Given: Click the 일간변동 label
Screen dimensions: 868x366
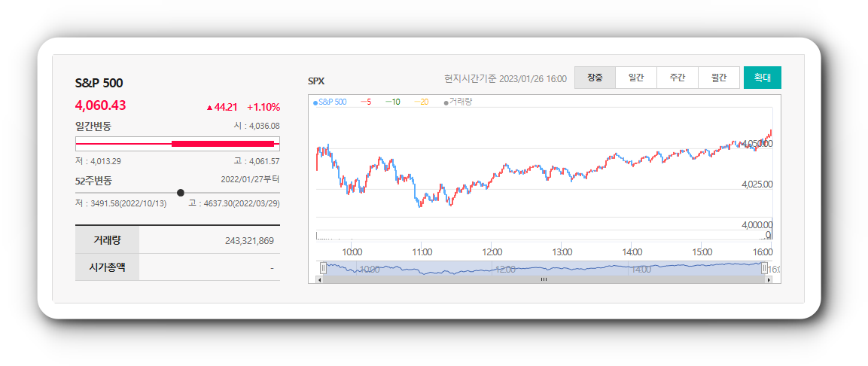Looking at the screenshot, I should pyautogui.click(x=93, y=127).
